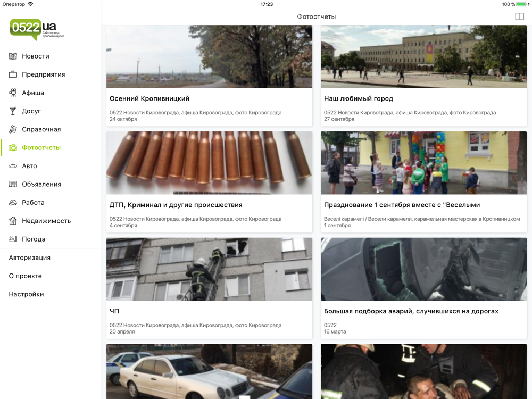Tap the Фотоотчеты header title
532x399 pixels.
coord(317,16)
